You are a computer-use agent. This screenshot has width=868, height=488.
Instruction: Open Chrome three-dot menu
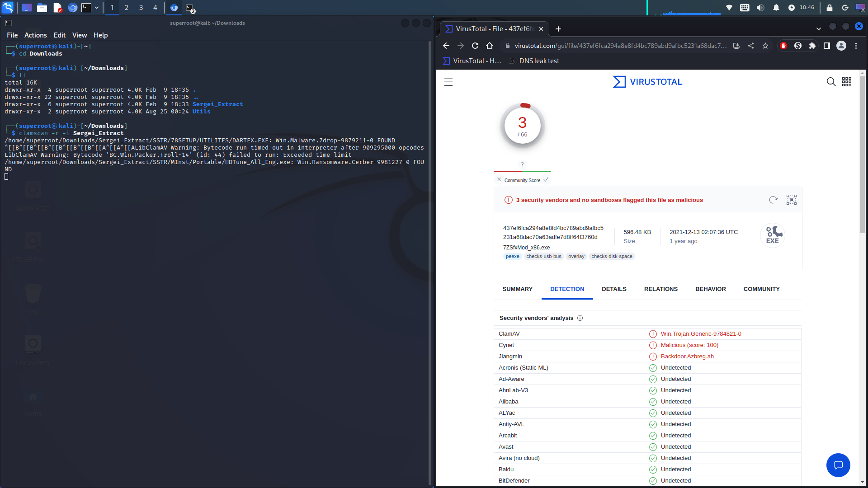tap(856, 46)
